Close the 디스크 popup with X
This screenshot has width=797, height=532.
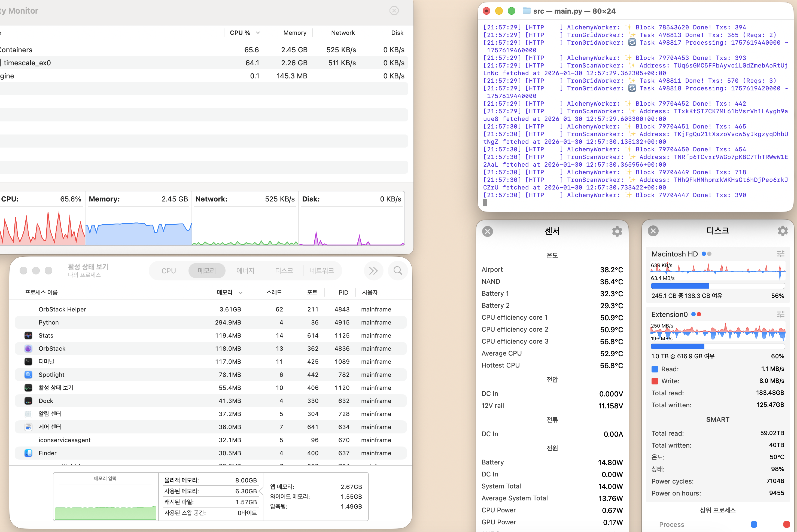click(x=653, y=231)
